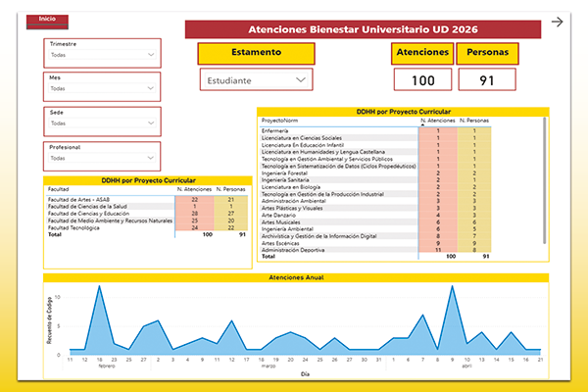This screenshot has height=392, width=588.
Task: Expand the Profesional dropdown
Action: pos(102,158)
